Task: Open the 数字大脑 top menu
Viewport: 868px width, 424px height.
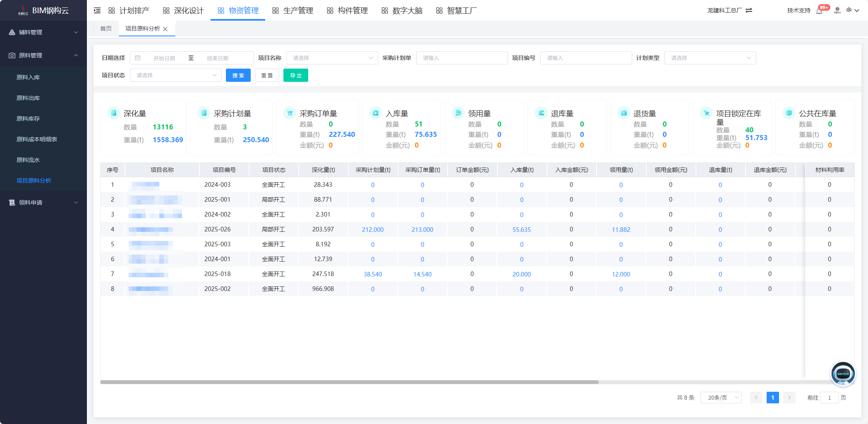Action: tap(402, 10)
